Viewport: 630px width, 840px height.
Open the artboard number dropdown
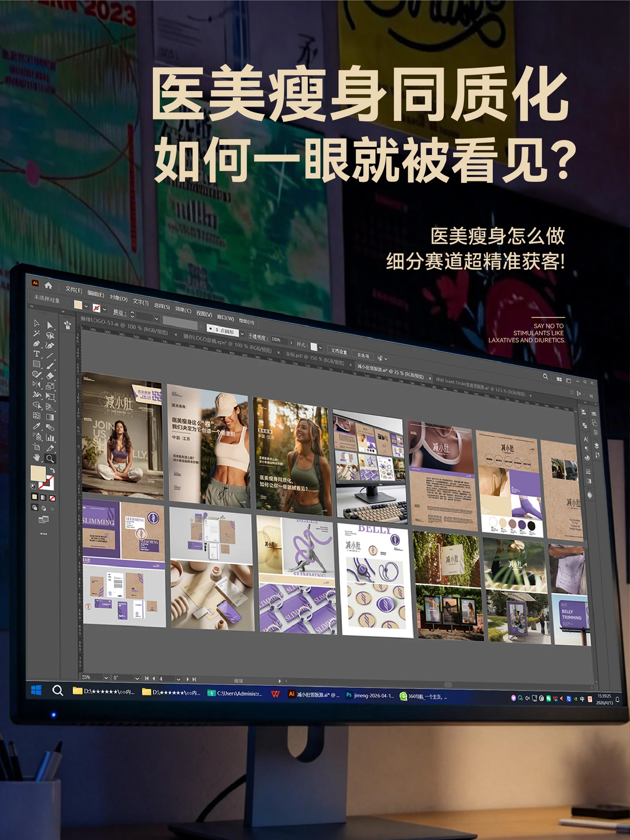[178, 679]
